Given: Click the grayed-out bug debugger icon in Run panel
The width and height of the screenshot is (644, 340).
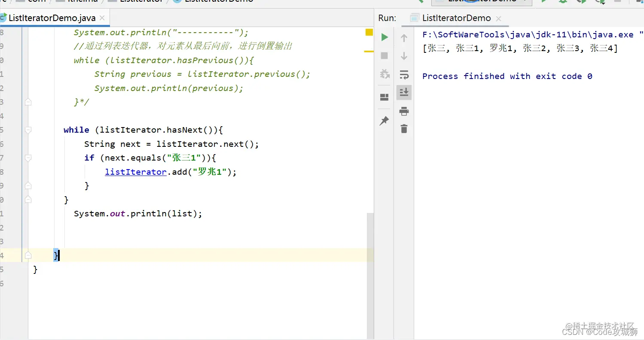Looking at the screenshot, I should [x=385, y=74].
